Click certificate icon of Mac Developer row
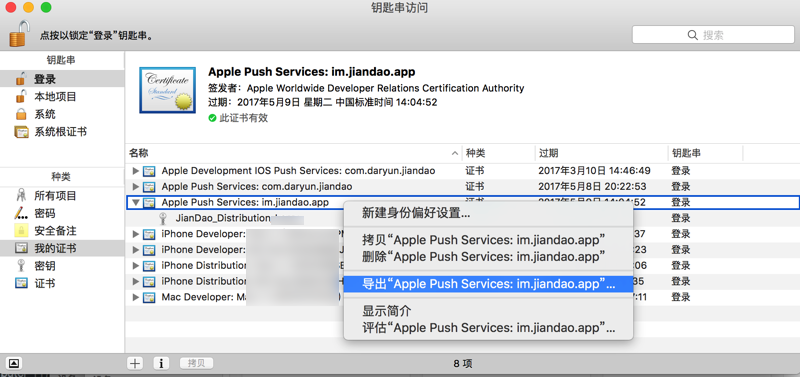This screenshot has height=377, width=800. [x=149, y=297]
